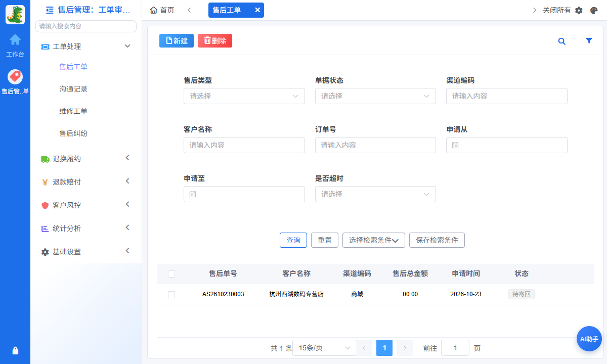Viewport: 607px width, 364px height.
Task: Click the 重置 button
Action: (325, 240)
